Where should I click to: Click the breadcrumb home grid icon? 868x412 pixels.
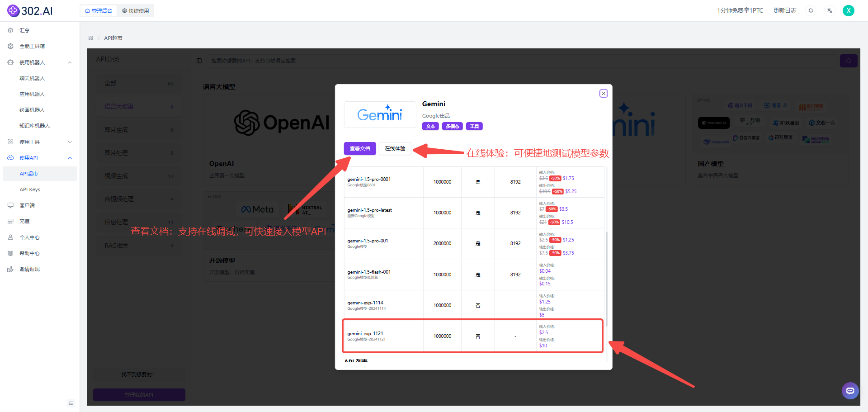pos(91,38)
